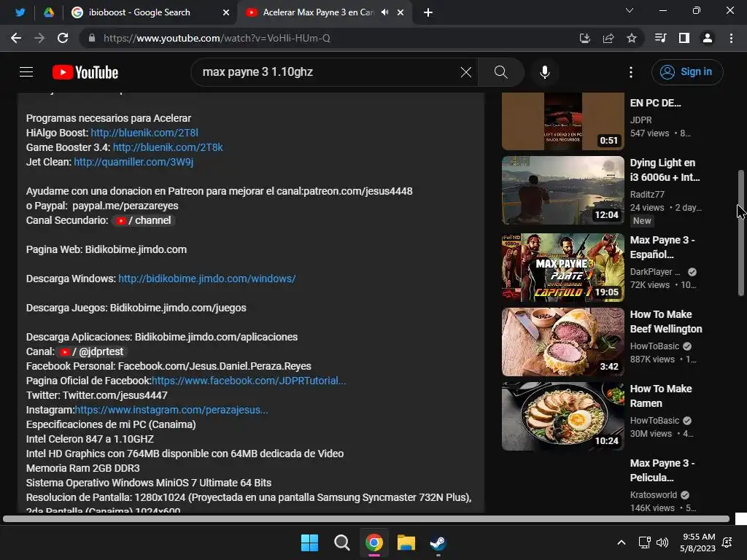Open YouTube settings three-dot menu
Image resolution: width=747 pixels, height=560 pixels.
point(631,72)
